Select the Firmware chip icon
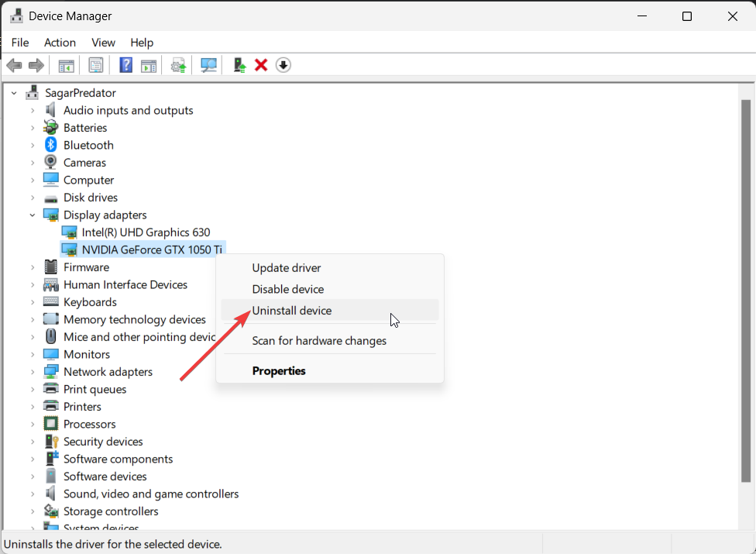 (50, 267)
